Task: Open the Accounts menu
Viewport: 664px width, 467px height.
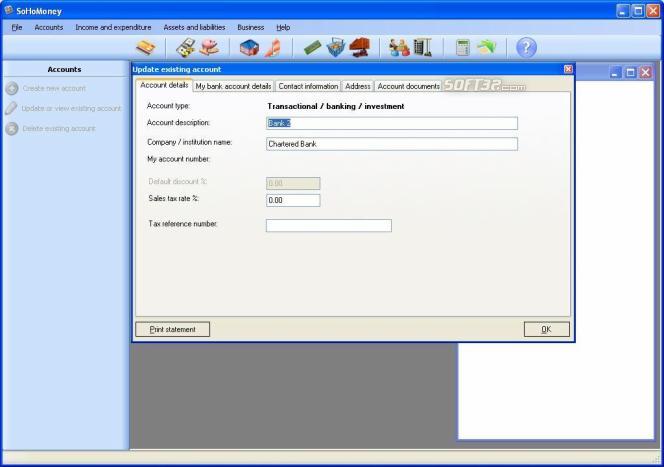Action: [49, 28]
